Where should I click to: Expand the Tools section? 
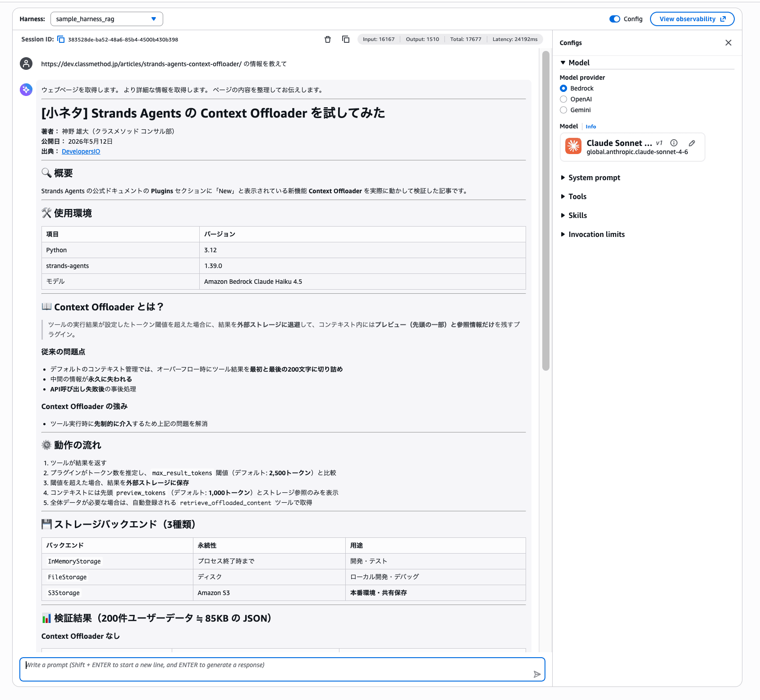[573, 196]
